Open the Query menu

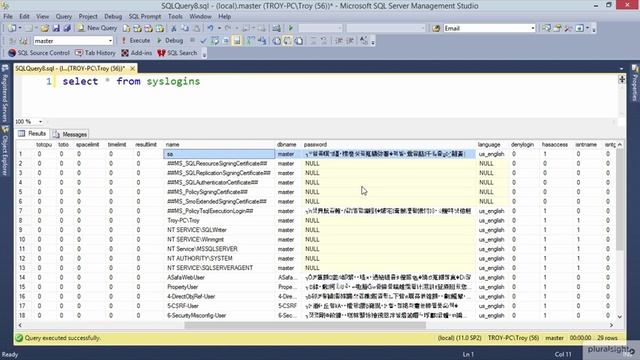coord(64,17)
